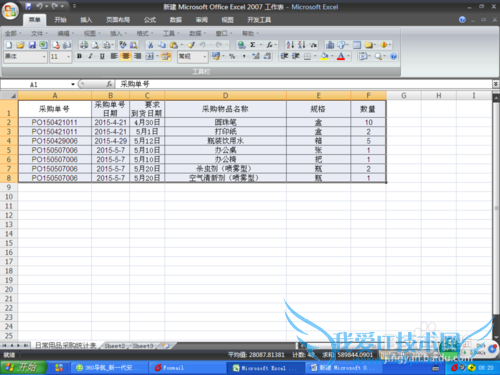Toggle align text left
Image resolution: width=500 pixels, height=375 pixels.
tap(114, 56)
